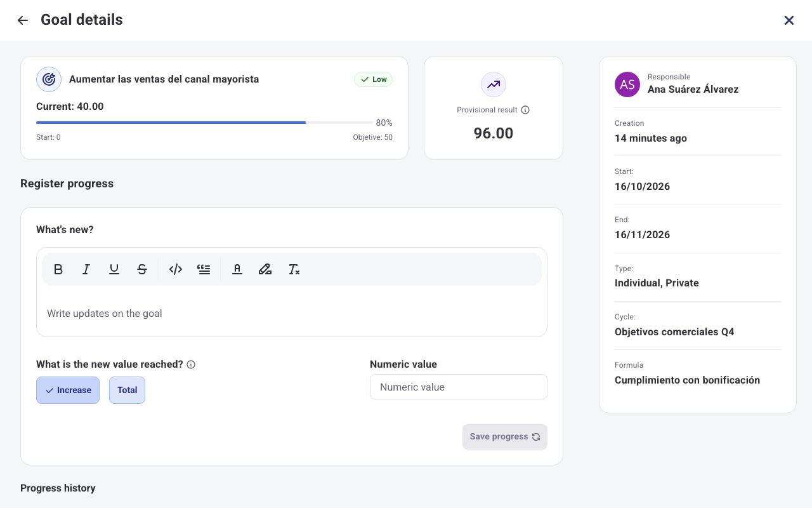
Task: Go back using the arrow icon
Action: pyautogui.click(x=23, y=20)
